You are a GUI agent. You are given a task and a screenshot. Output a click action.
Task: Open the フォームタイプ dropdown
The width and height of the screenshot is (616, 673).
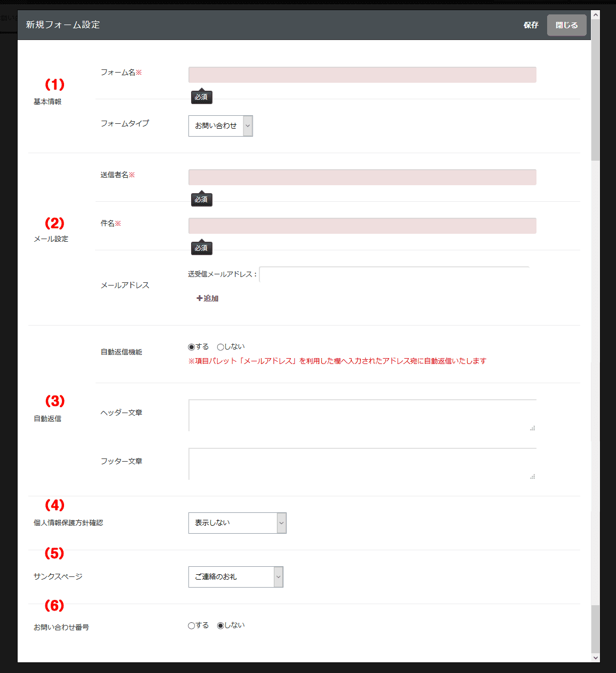220,126
